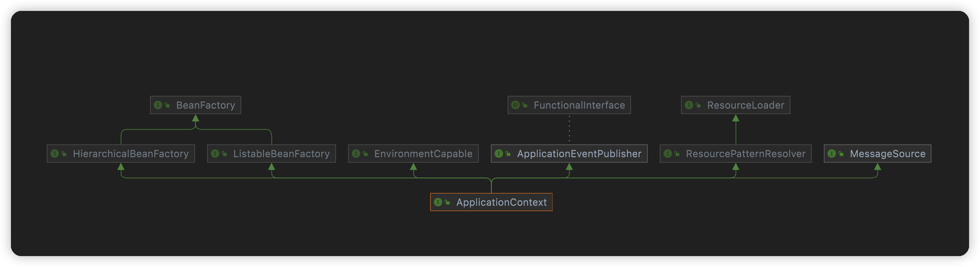Select the highlighted ApplicationContext node label
The width and height of the screenshot is (980, 267).
[x=502, y=202]
